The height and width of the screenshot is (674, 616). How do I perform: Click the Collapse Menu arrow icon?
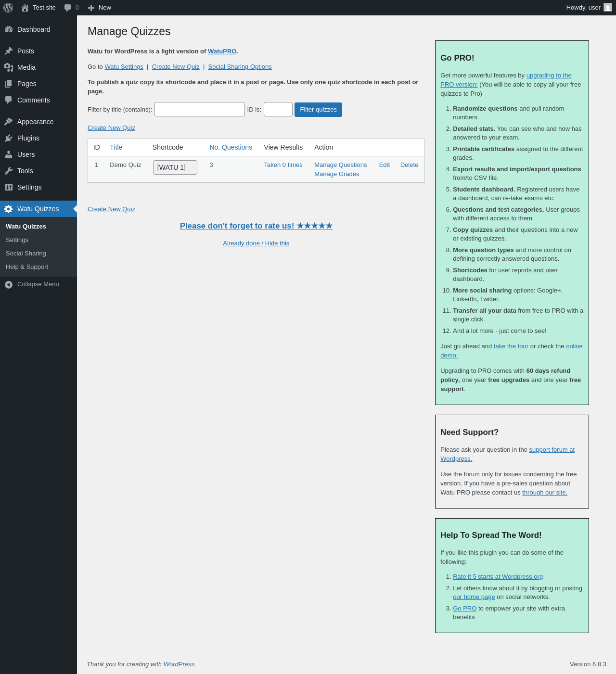[x=9, y=285]
